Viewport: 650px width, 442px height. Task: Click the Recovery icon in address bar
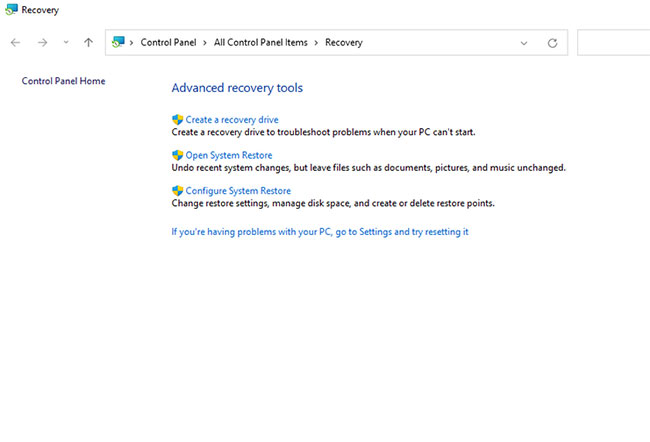(118, 42)
